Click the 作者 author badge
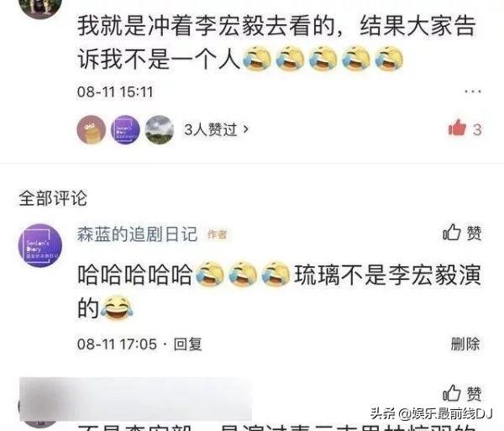 click(x=218, y=234)
